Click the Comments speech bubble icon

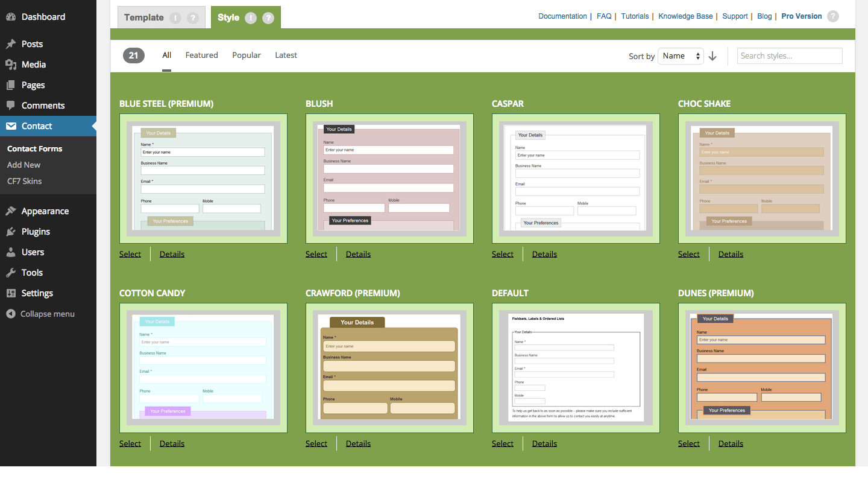(11, 106)
